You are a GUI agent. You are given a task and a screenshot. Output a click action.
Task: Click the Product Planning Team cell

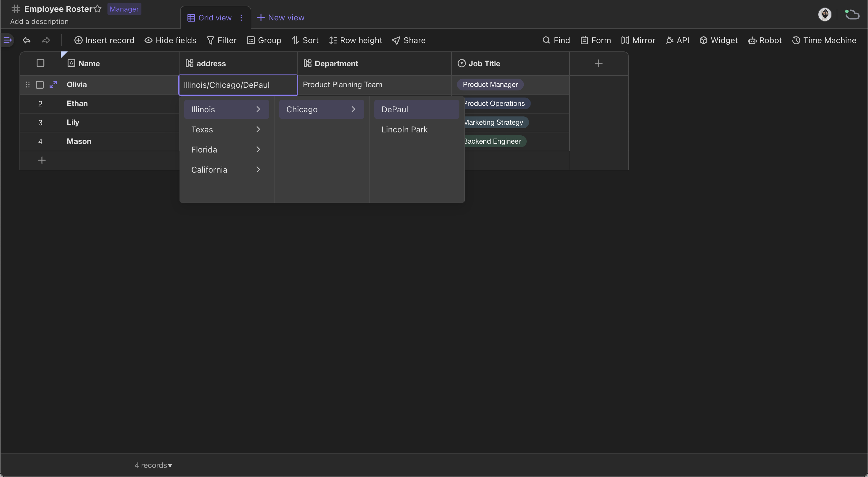pos(374,85)
